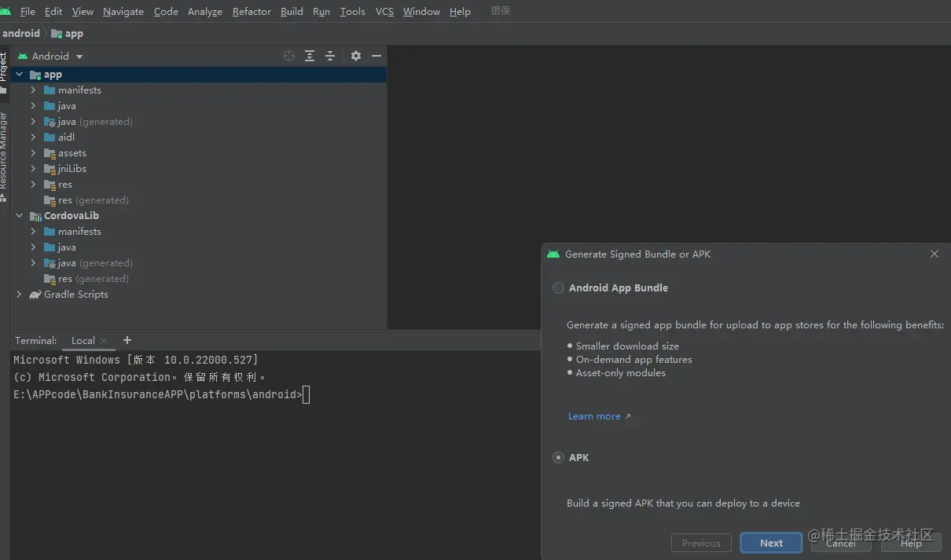Screen dimensions: 951x560
Task: Click Expand All icon in Project toolbar
Action: (x=310, y=56)
